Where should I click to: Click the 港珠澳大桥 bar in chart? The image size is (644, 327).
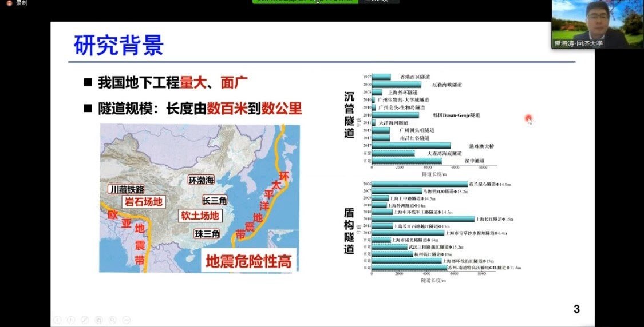[x=411, y=146]
